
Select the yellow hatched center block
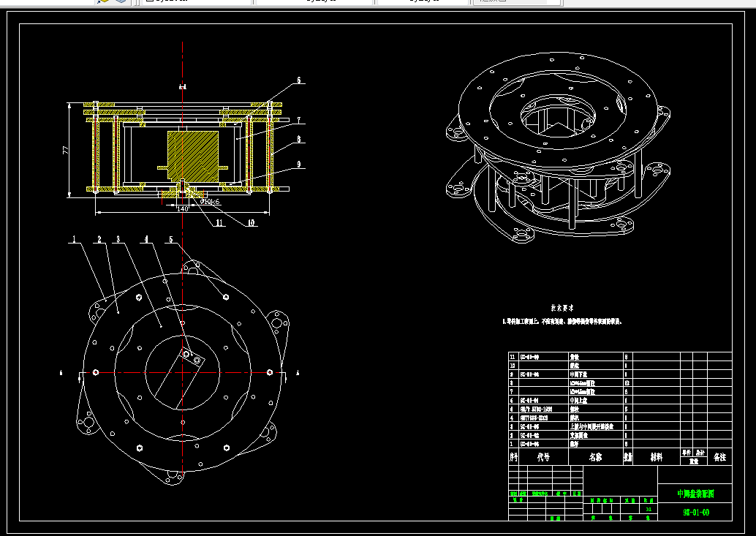193,155
